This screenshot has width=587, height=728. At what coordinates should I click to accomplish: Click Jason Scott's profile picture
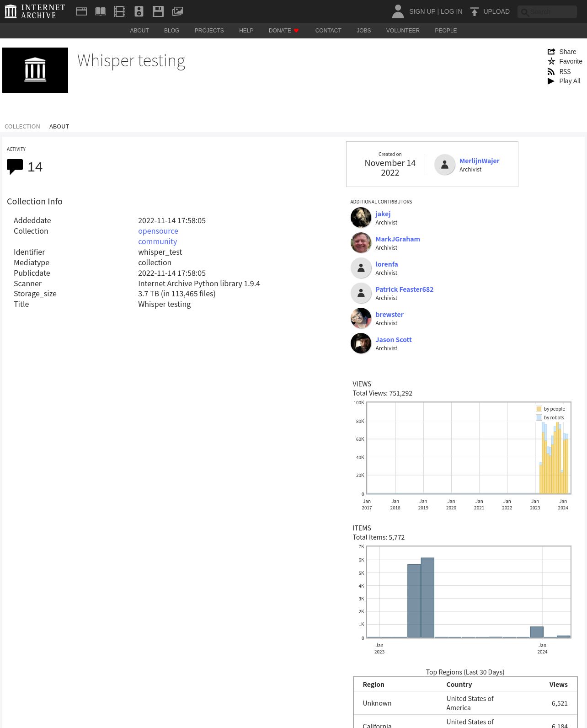pyautogui.click(x=361, y=343)
